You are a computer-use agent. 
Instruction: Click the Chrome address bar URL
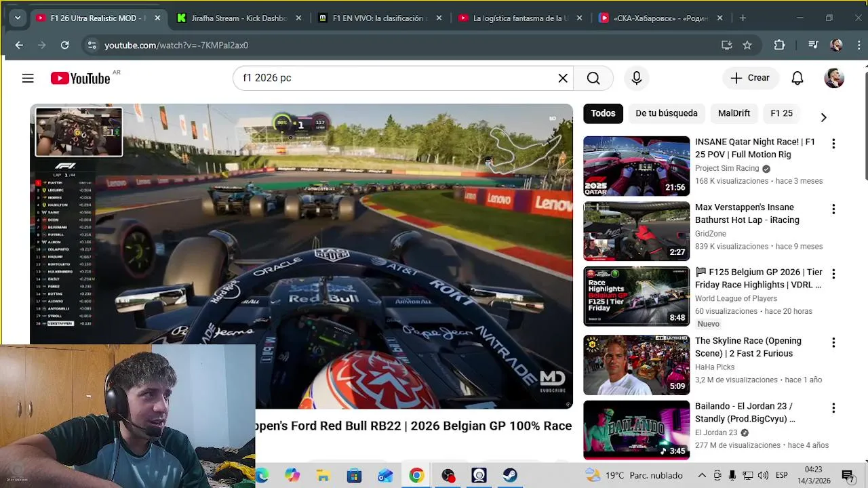[176, 45]
